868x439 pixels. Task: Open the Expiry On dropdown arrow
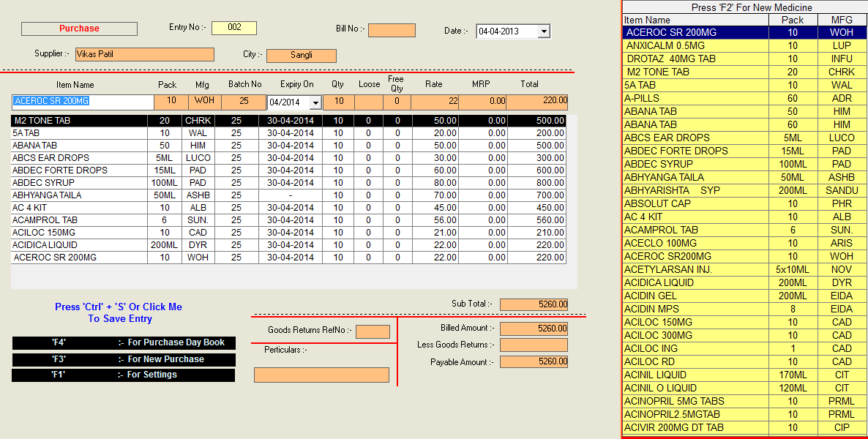(x=315, y=102)
